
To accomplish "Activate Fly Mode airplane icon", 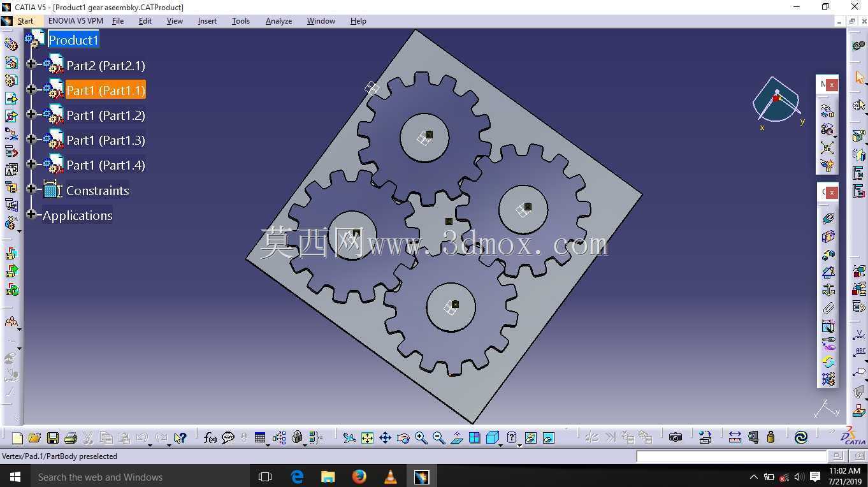I will (x=349, y=438).
